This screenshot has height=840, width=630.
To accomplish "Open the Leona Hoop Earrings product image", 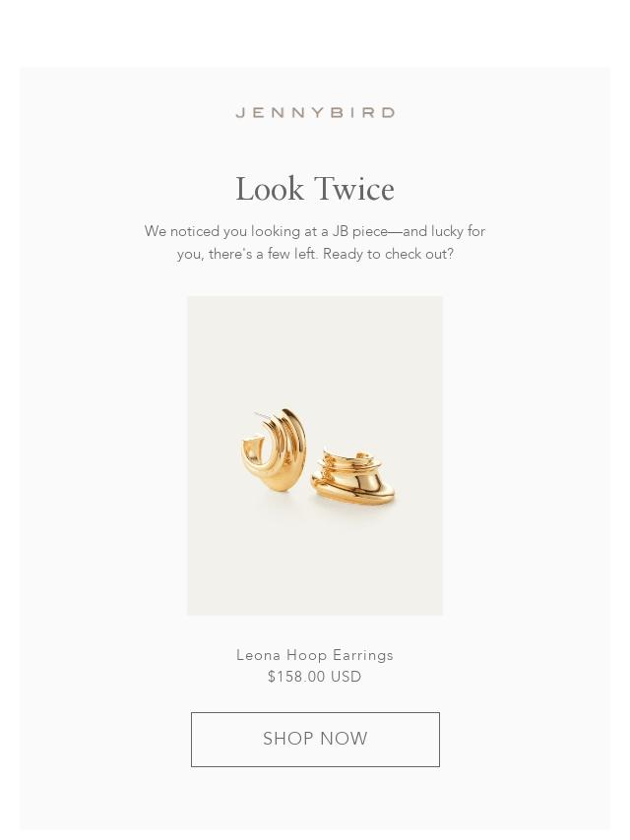I will point(315,455).
